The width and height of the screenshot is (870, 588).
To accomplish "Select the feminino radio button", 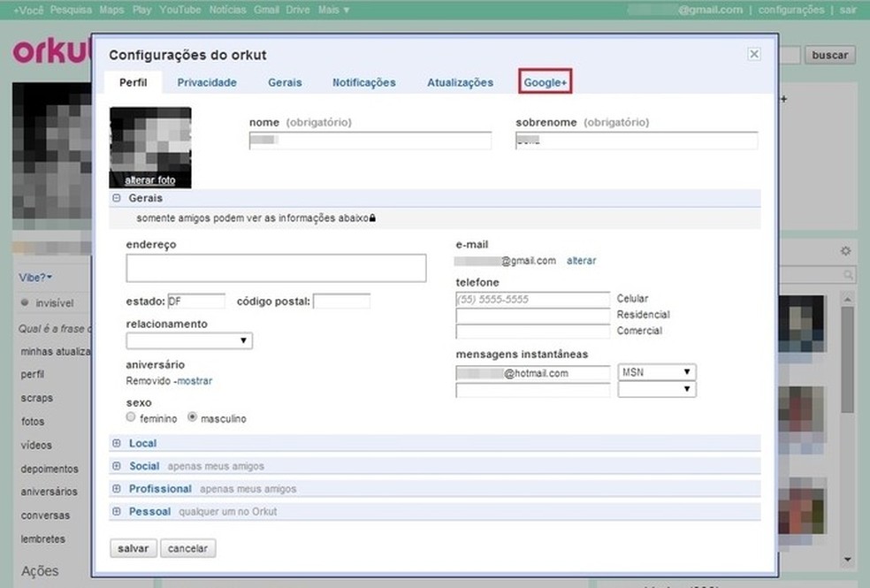I will click(x=132, y=417).
